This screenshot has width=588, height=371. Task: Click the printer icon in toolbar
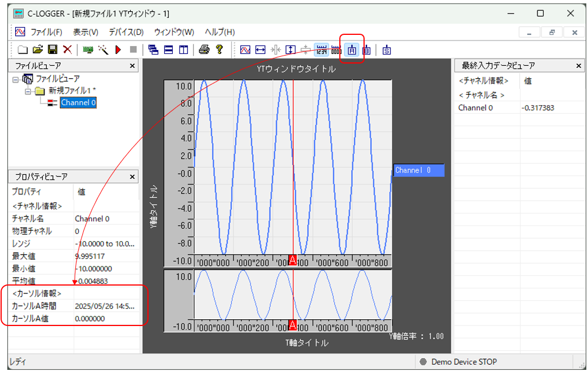204,50
